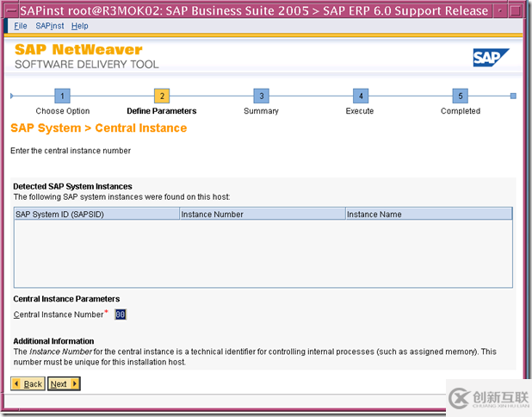Click the Instance Name column header
This screenshot has height=417, width=532.
[429, 215]
